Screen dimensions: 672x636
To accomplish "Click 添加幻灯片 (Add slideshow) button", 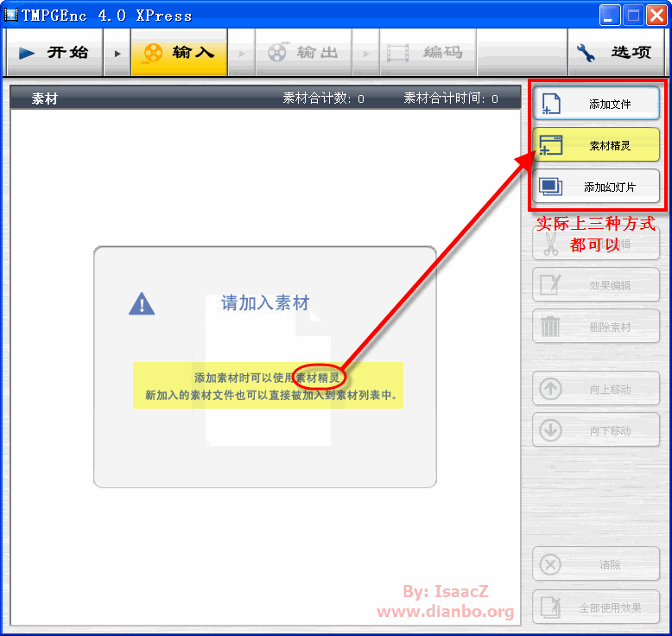I will [596, 186].
